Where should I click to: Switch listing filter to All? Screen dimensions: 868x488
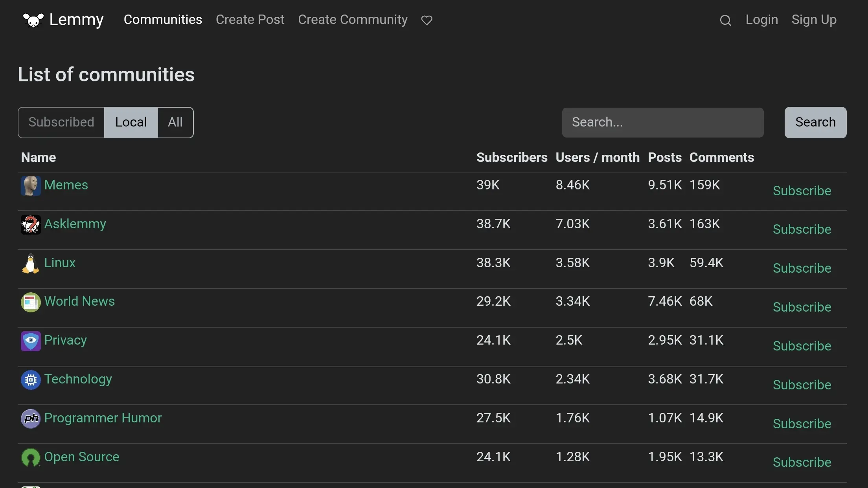coord(175,122)
